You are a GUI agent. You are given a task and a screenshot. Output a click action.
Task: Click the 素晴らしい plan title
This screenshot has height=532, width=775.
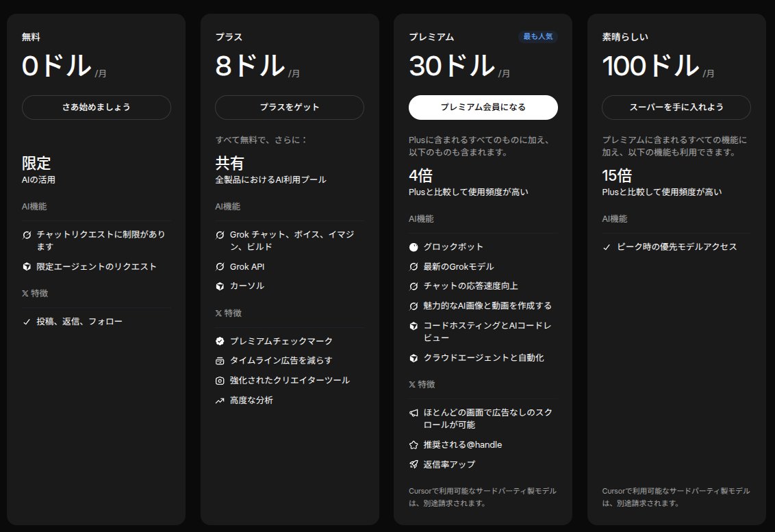click(x=625, y=37)
